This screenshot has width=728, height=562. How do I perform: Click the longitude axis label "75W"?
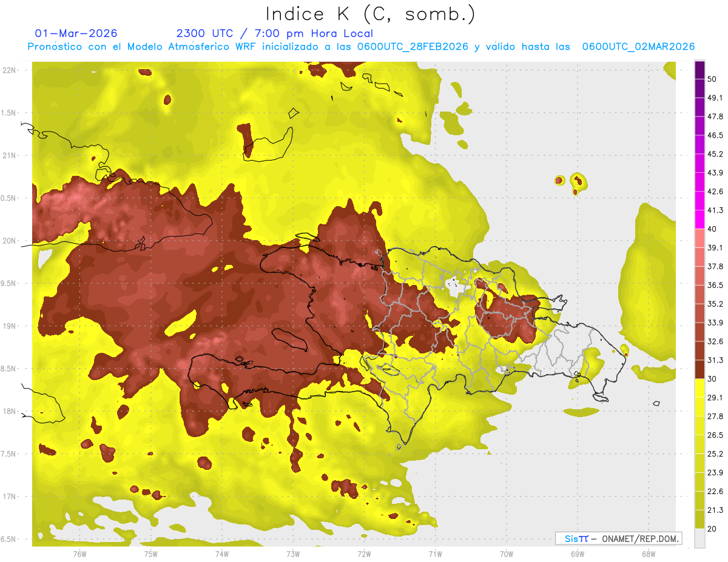pyautogui.click(x=150, y=554)
